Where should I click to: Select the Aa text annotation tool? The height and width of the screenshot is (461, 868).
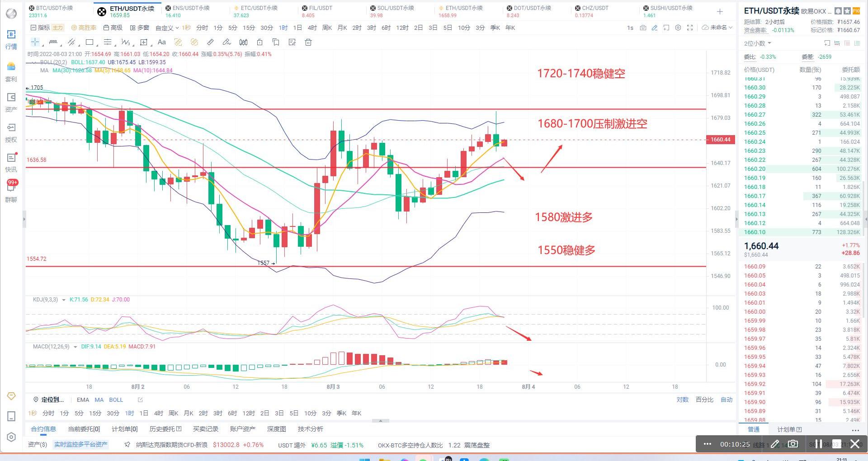[x=161, y=42]
